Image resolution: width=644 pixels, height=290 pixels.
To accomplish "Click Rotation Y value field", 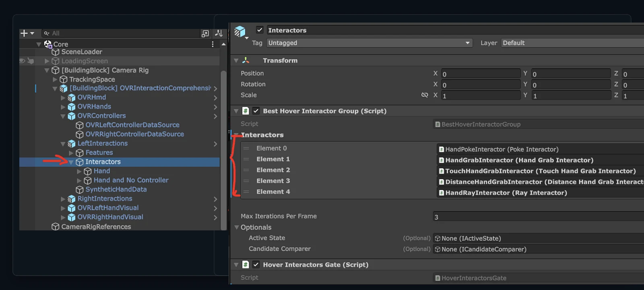I will click(571, 85).
